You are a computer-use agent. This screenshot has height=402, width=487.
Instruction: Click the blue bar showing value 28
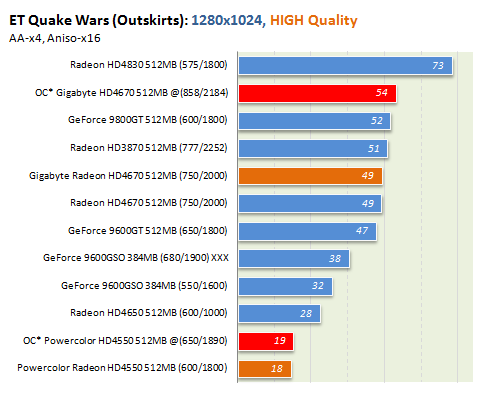[x=279, y=314]
